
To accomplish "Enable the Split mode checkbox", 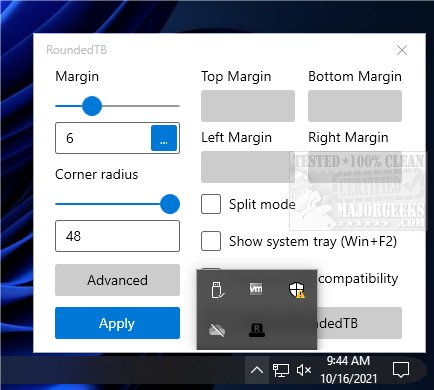I will [x=211, y=204].
